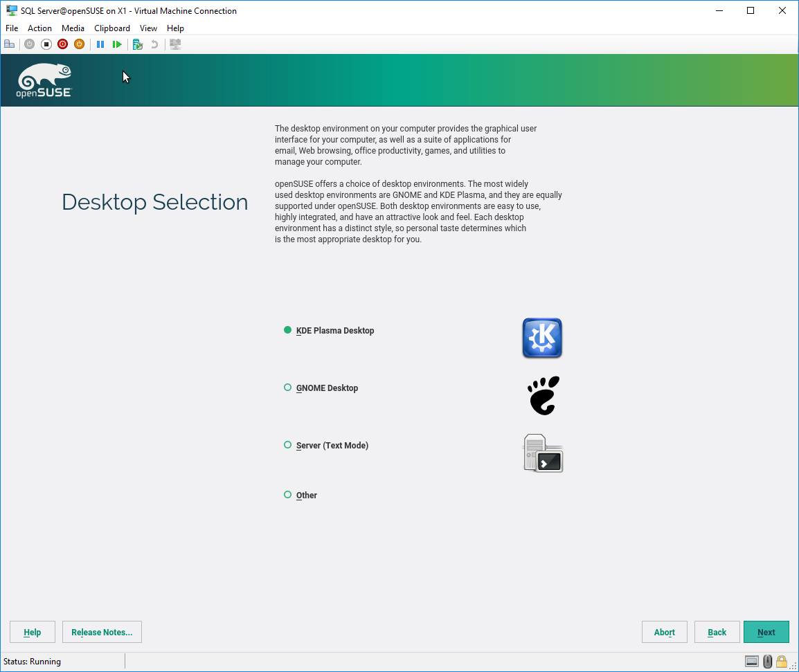The width and height of the screenshot is (799, 672).
Task: Open the Action menu
Action: tap(39, 28)
